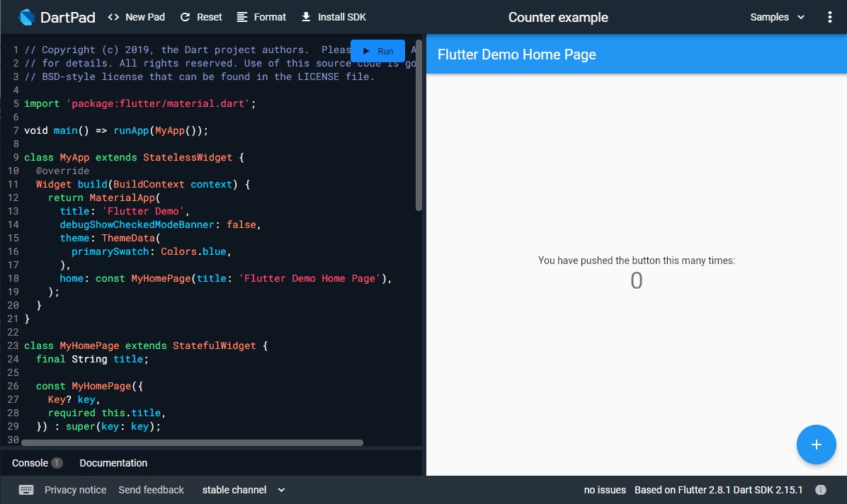Viewport: 847px width, 504px height.
Task: Click the dropdown arrow beside stable channel
Action: (x=281, y=490)
